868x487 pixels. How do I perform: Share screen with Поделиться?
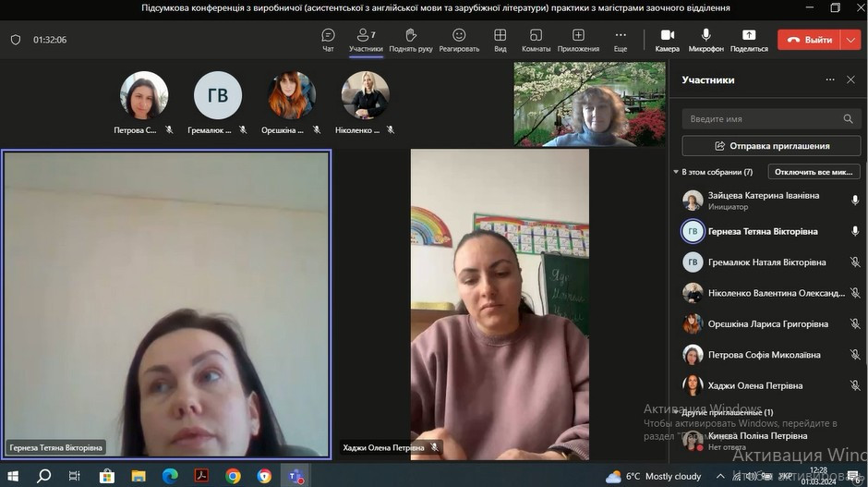coord(749,40)
